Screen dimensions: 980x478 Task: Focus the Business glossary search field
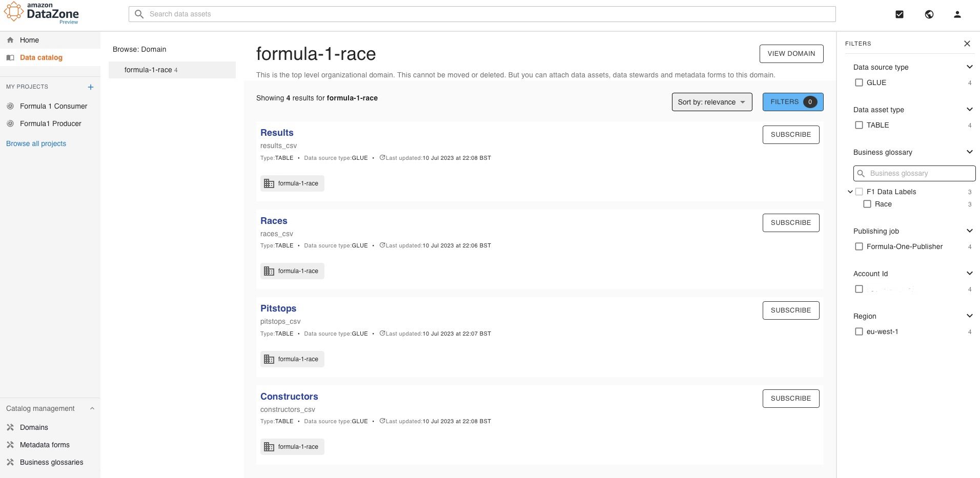tap(914, 173)
